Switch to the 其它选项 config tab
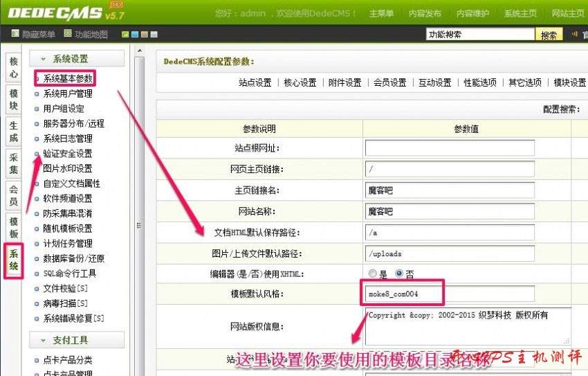Viewport: 588px width, 376px height. pyautogui.click(x=525, y=82)
